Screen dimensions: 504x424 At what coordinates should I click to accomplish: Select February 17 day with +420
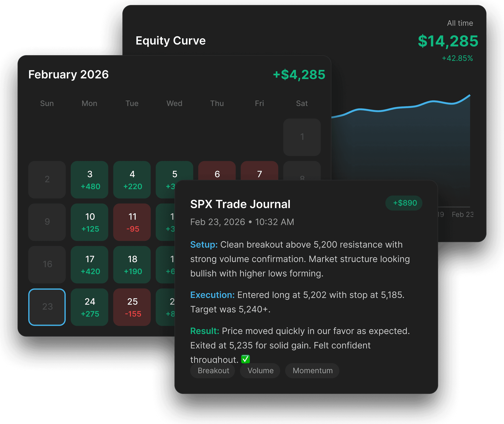[x=90, y=264]
